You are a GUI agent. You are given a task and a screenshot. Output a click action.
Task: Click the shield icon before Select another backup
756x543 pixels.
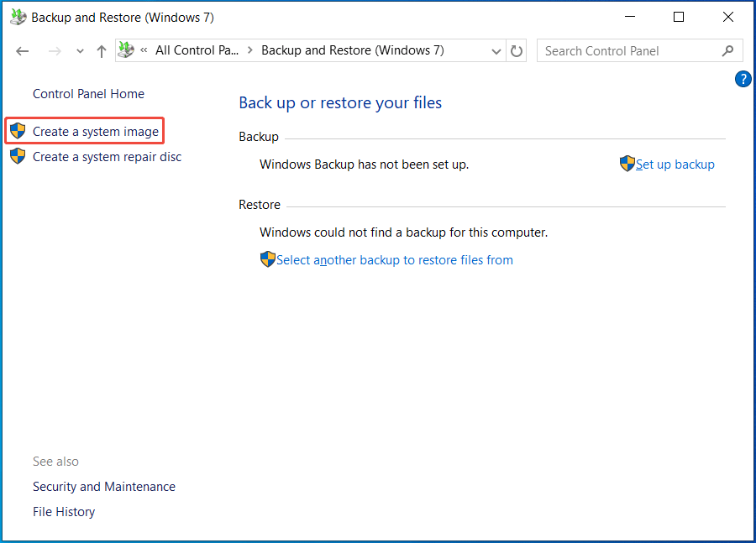pos(267,259)
